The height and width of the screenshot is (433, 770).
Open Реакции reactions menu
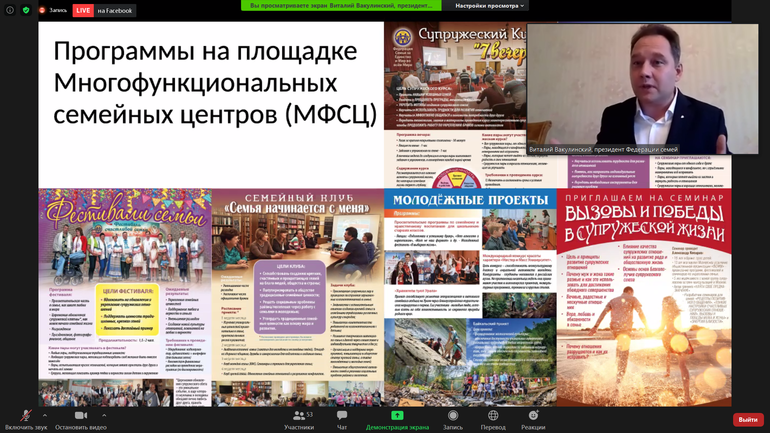pyautogui.click(x=533, y=420)
